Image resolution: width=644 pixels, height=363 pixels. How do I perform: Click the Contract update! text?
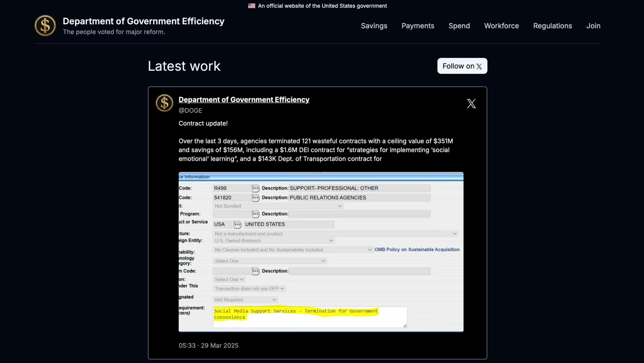click(203, 123)
